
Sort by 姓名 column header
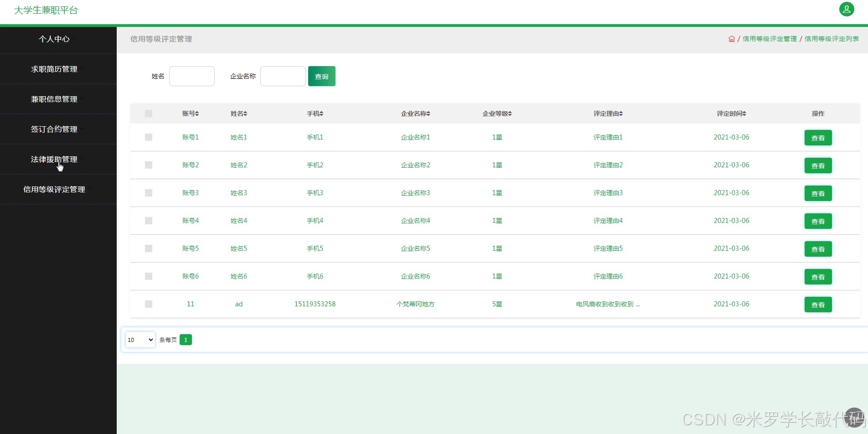239,114
